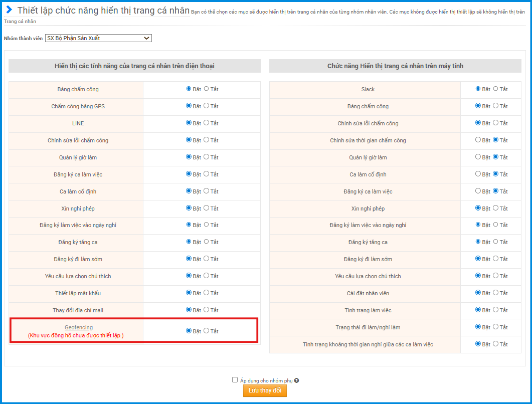Viewport: 532px width, 404px height.
Task: Disable Slack by selecting Tắt
Action: point(495,89)
